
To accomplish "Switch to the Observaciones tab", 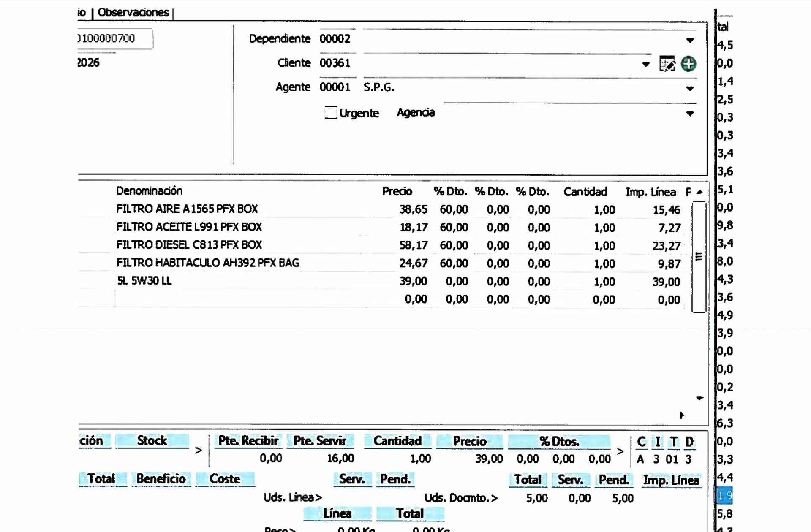I will (133, 12).
